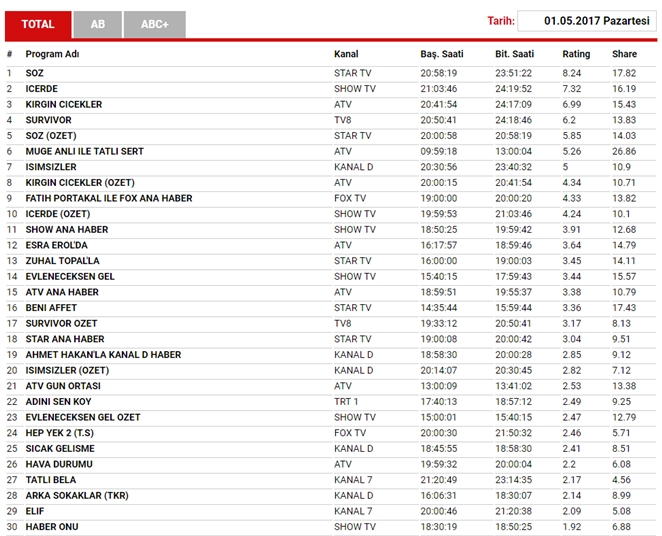Screen dimensions: 662x536
Task: Select the SOZ program row name
Action: (35, 73)
